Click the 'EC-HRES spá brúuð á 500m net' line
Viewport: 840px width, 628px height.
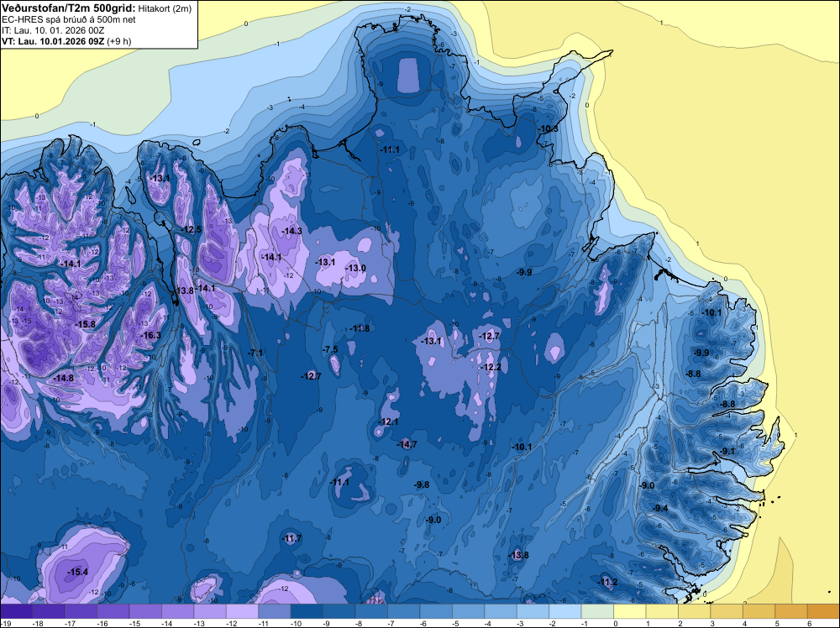click(69, 19)
